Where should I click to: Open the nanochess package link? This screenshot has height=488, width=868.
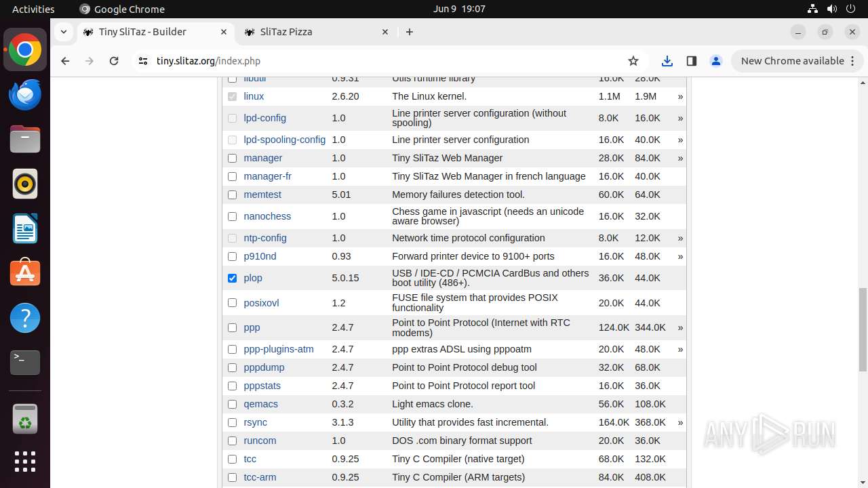pyautogui.click(x=267, y=216)
